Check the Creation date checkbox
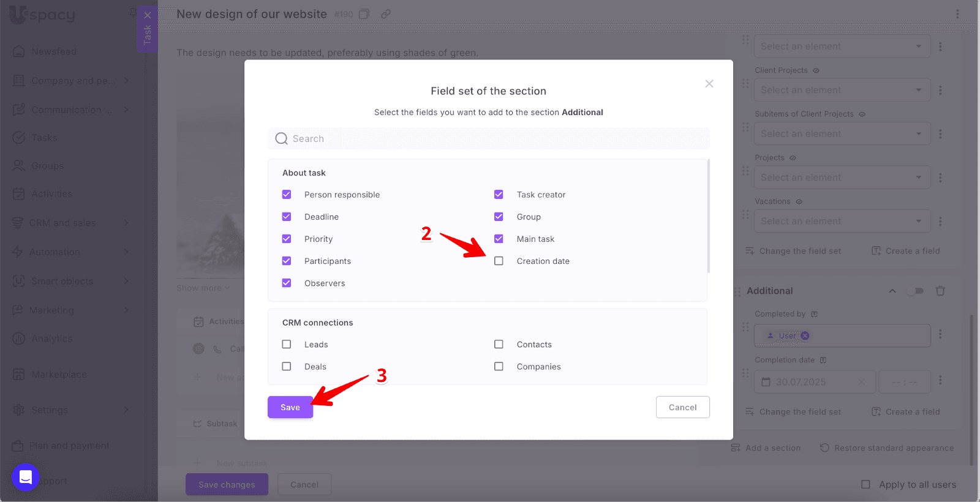The image size is (980, 502). pos(499,261)
